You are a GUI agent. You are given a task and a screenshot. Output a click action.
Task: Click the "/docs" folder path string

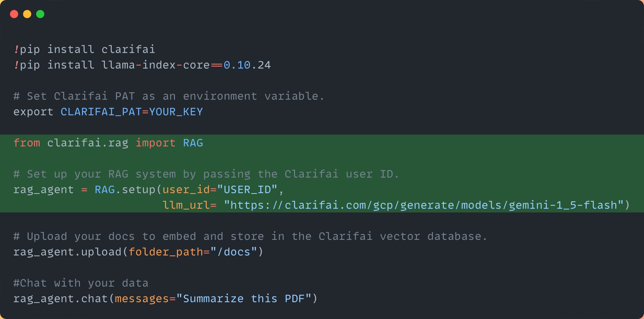234,252
